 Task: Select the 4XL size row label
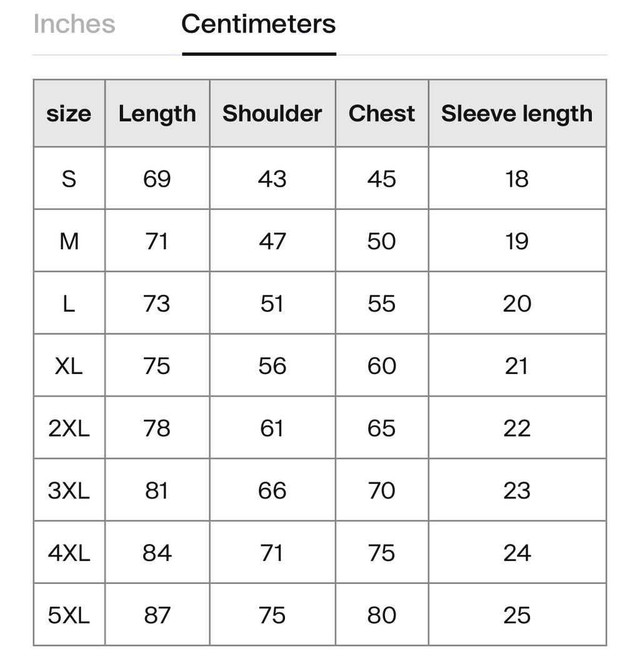pos(69,553)
